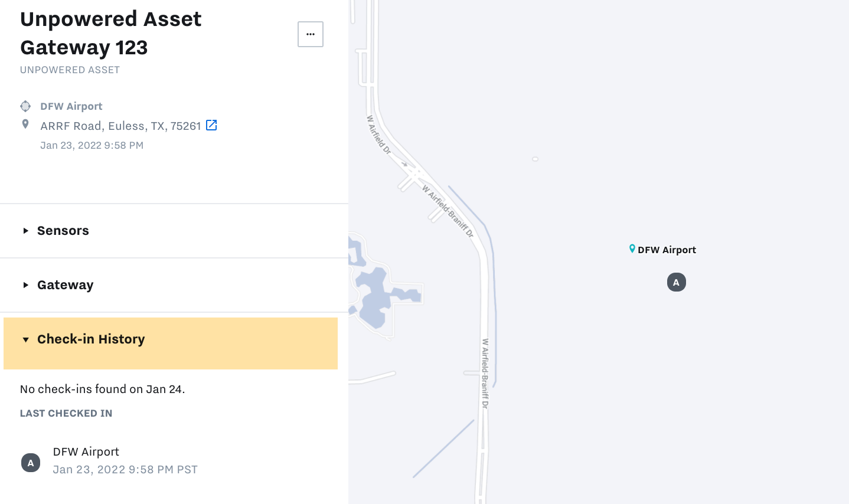Expand the Sensors section arrow
The height and width of the screenshot is (504, 849).
pyautogui.click(x=26, y=231)
